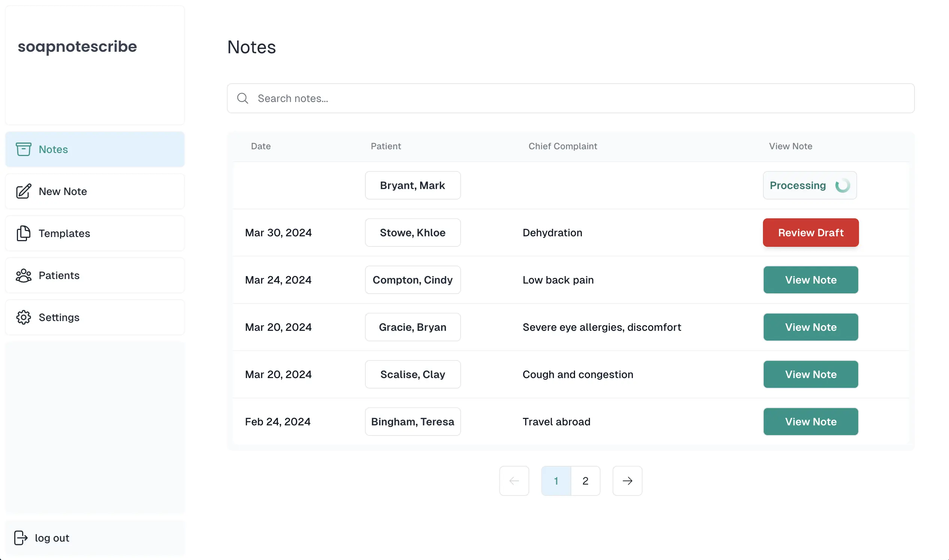Review Draft of Khloe Stowe's dehydration note
Image resolution: width=949 pixels, height=560 pixels.
point(811,233)
